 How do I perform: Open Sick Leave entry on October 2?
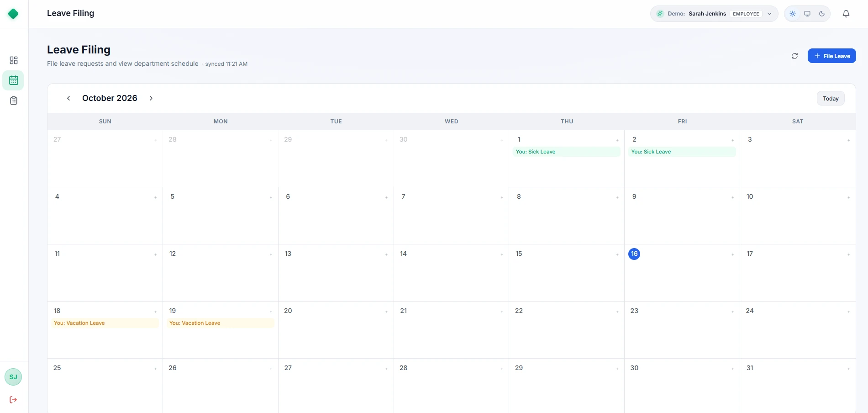click(x=682, y=152)
